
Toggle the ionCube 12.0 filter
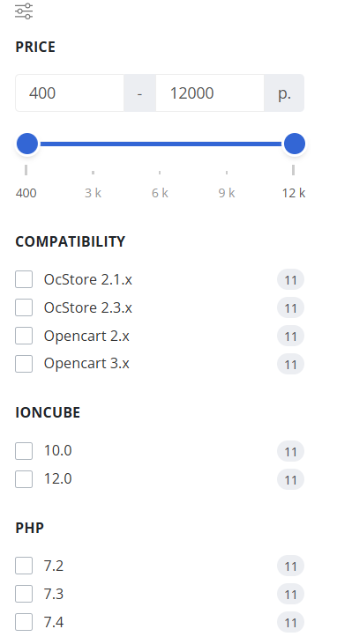coord(24,479)
